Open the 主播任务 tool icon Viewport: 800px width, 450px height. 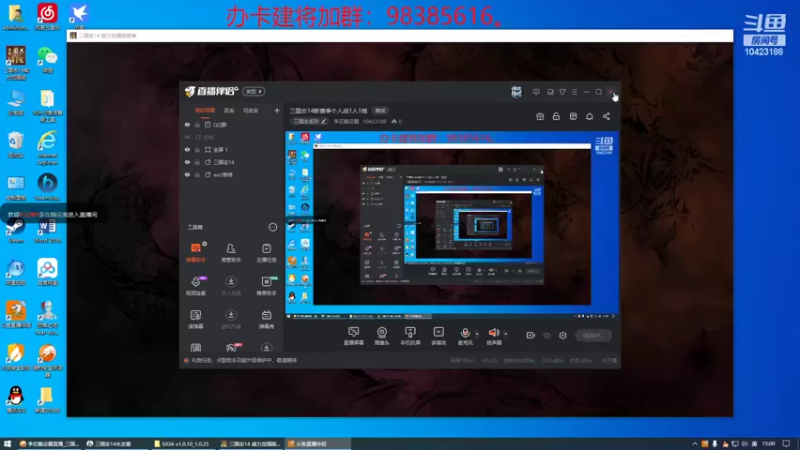coord(266,252)
